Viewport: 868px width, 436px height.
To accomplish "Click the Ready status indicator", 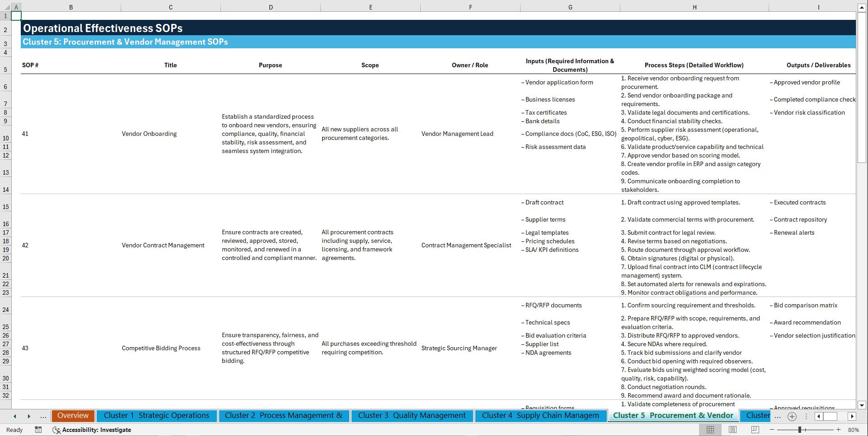I will (14, 430).
